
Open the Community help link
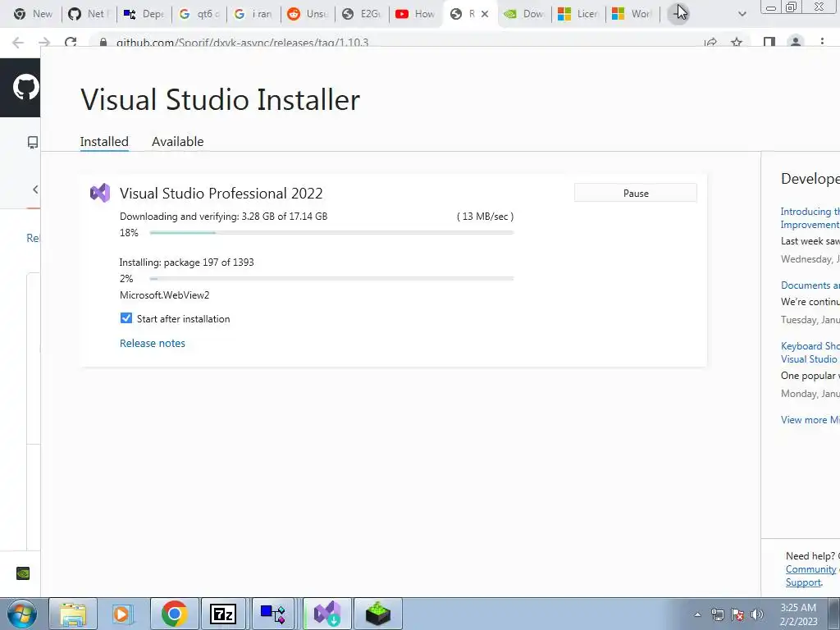click(810, 569)
